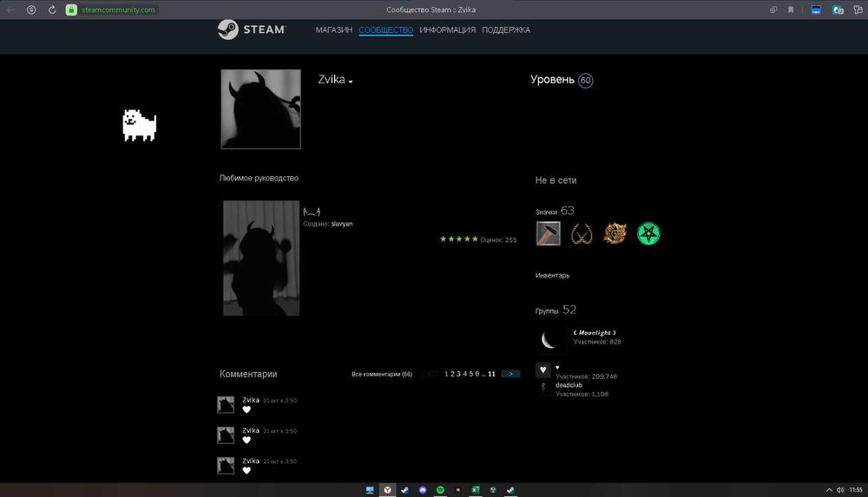Open Zvika's large profile avatar
Screen dimensions: 868x497
point(260,109)
